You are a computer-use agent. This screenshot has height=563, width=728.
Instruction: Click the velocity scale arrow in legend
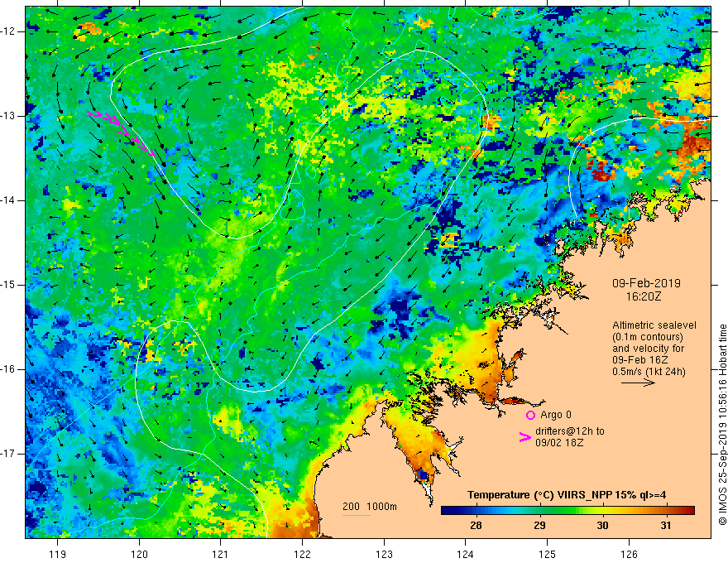coord(638,383)
